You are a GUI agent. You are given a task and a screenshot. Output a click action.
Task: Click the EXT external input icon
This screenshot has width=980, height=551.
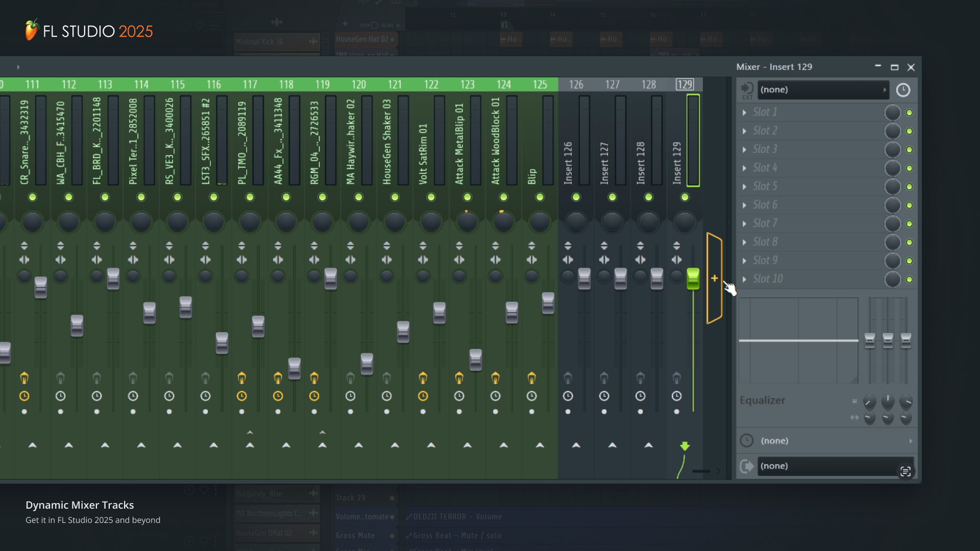coord(747,90)
